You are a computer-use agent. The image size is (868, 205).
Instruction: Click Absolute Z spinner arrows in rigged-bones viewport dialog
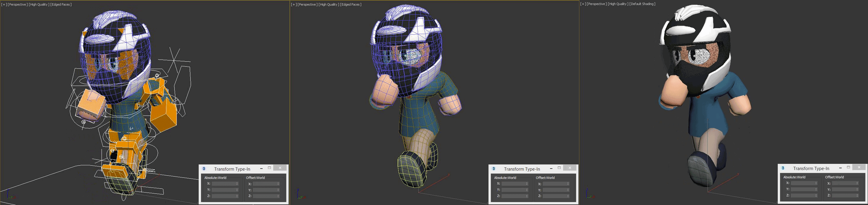[237, 196]
